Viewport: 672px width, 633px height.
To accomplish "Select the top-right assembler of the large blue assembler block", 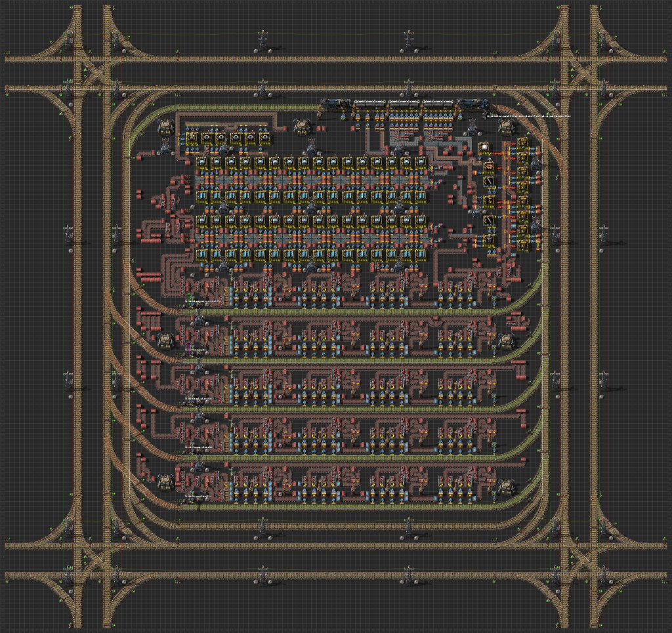I will [x=421, y=162].
